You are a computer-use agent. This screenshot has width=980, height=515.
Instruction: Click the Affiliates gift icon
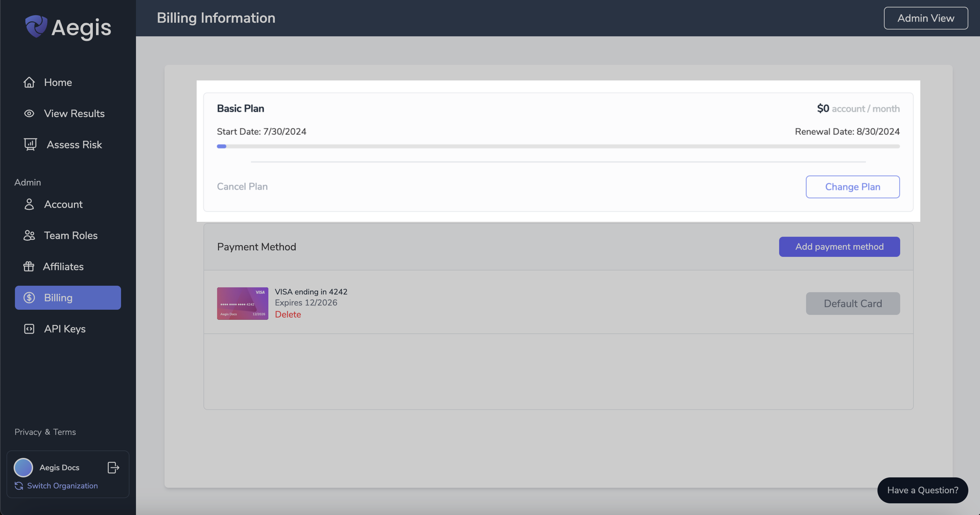tap(29, 266)
